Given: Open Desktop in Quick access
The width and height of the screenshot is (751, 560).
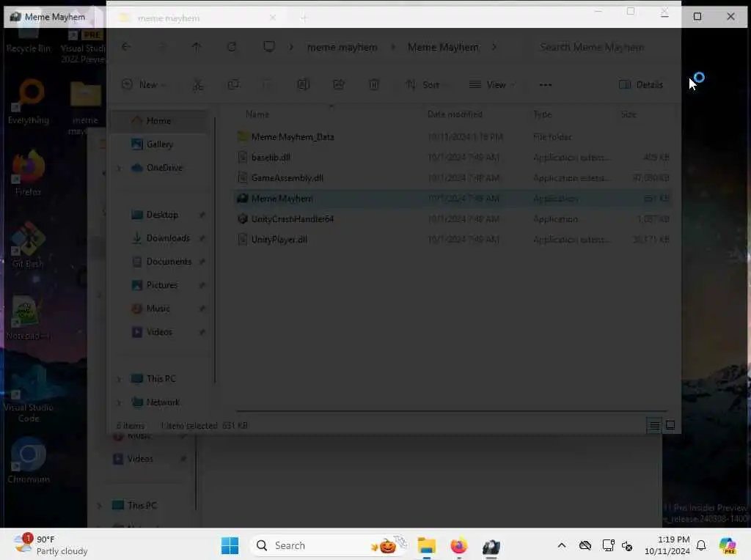Looking at the screenshot, I should [162, 215].
